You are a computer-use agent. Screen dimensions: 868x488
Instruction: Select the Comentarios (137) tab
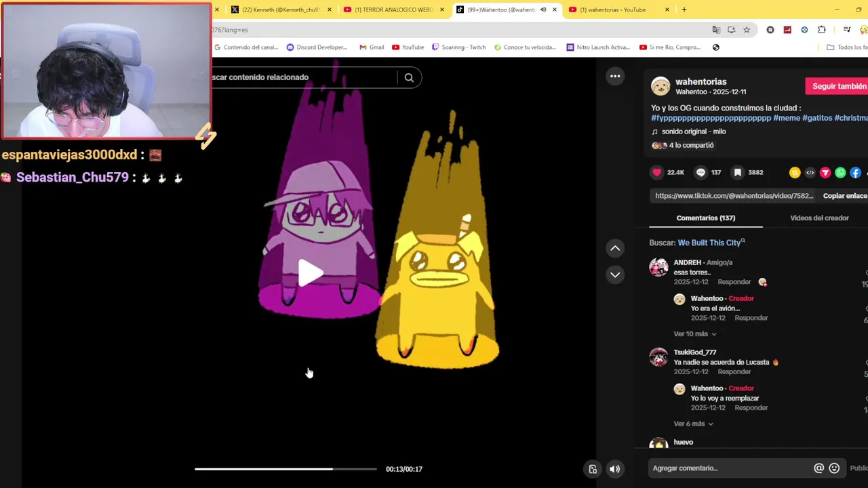coord(706,218)
